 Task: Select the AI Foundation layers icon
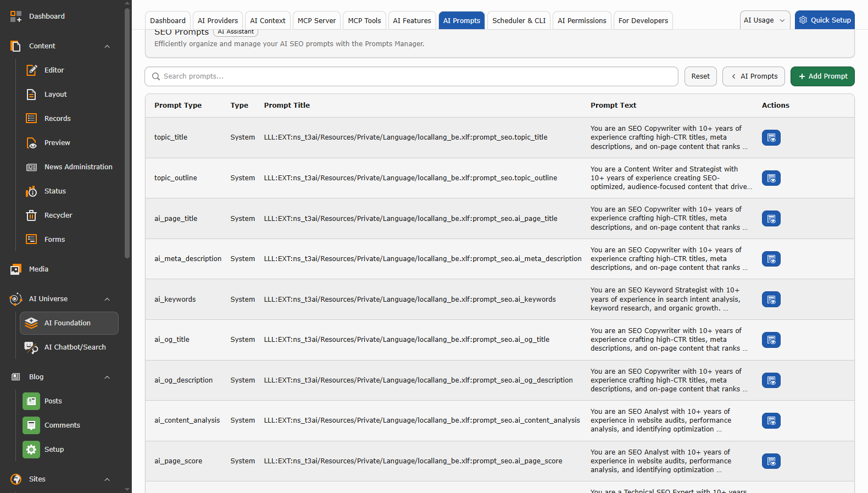pyautogui.click(x=31, y=323)
